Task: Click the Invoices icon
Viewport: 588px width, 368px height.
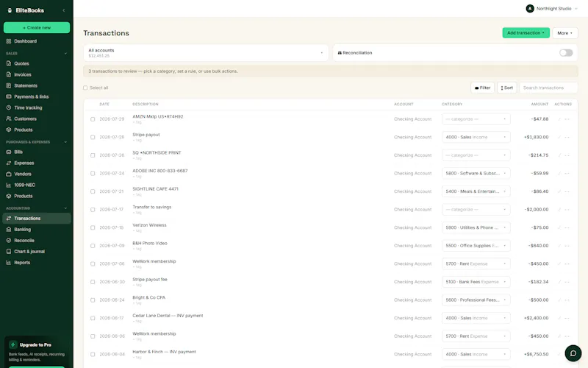Action: (9, 75)
